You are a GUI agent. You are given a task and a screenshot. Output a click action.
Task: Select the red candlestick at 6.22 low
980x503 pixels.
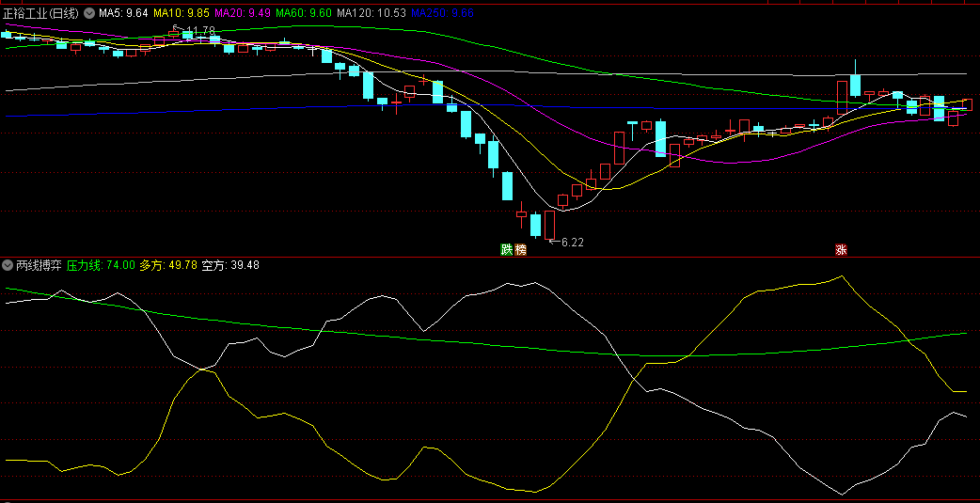[550, 225]
